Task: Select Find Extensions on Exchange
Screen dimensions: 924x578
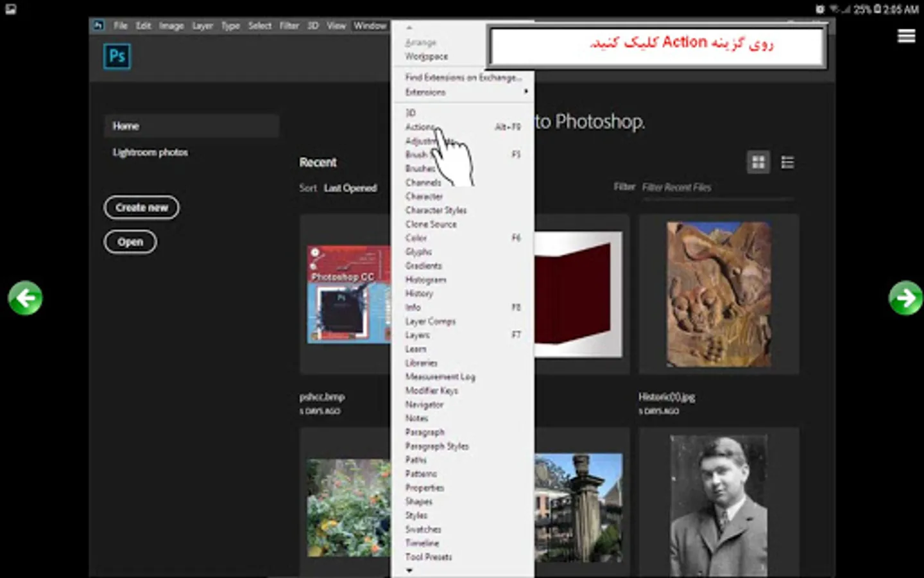Action: [x=463, y=78]
